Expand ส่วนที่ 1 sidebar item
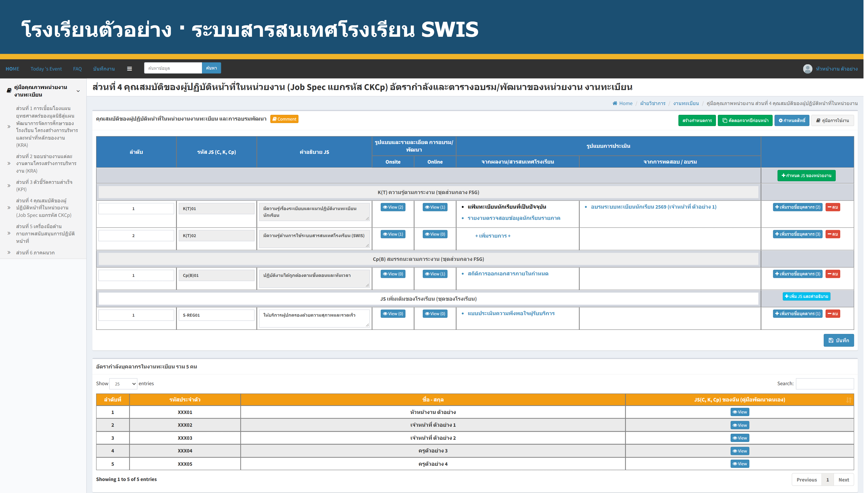The image size is (868, 493). [43, 127]
